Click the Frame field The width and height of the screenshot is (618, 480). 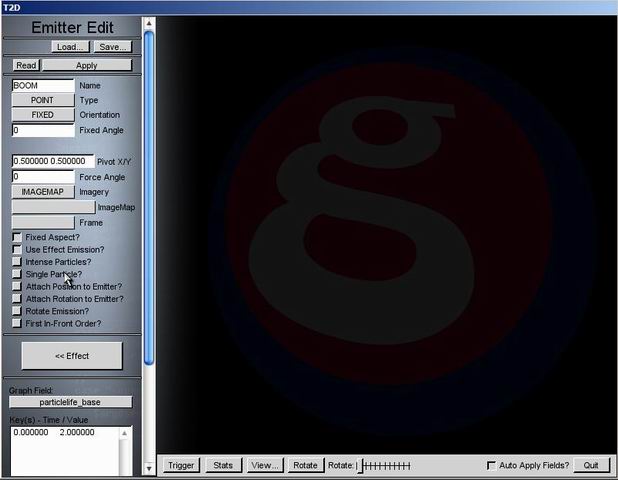43,222
